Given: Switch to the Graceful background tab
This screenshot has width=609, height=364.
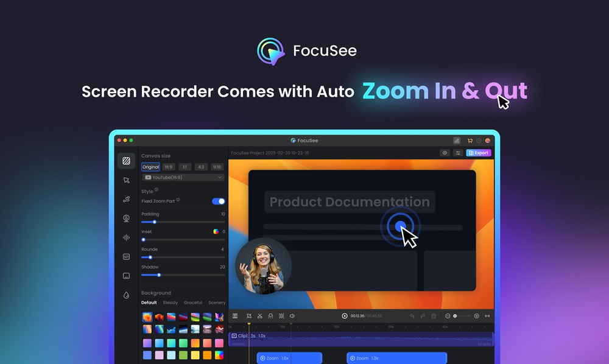Looking at the screenshot, I should click(193, 303).
